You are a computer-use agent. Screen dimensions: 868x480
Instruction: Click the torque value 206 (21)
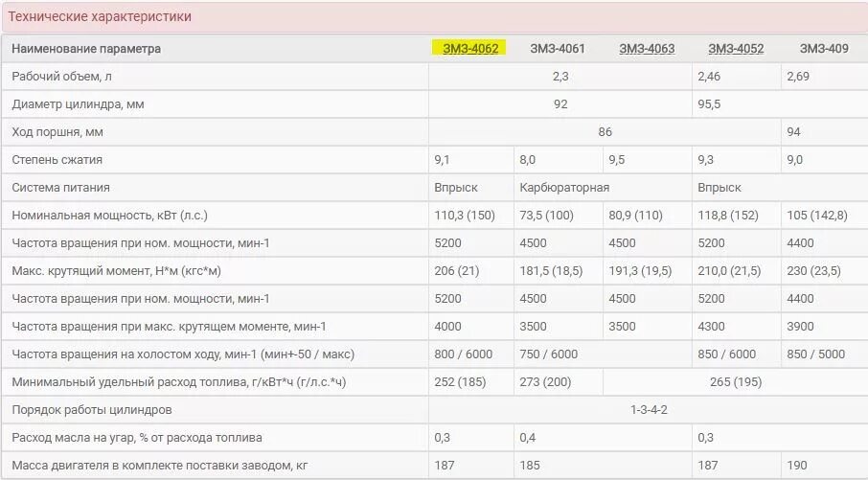tap(457, 271)
